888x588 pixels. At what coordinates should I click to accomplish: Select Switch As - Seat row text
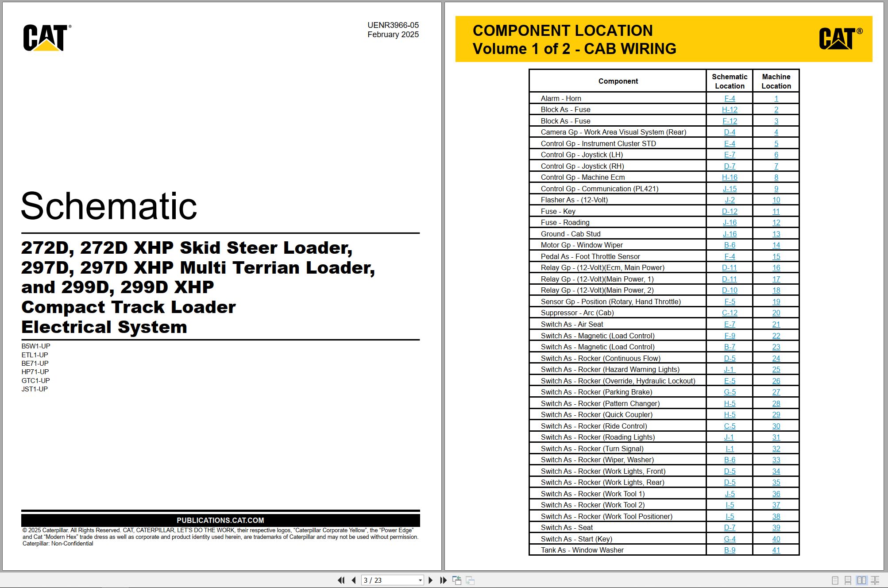[x=567, y=527]
